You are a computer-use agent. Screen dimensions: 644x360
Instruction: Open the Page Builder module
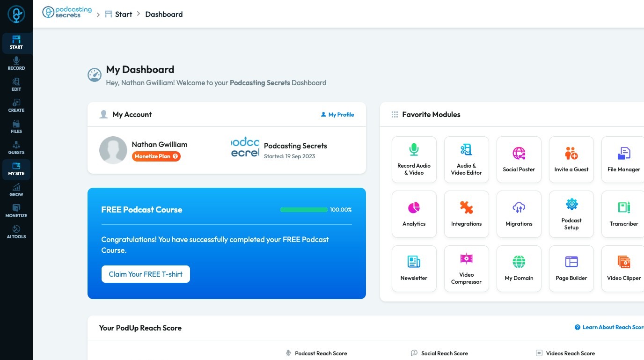click(571, 269)
